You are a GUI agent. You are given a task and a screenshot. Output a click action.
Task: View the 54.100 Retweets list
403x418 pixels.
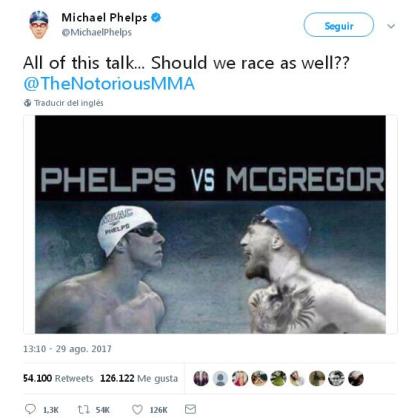58,378
